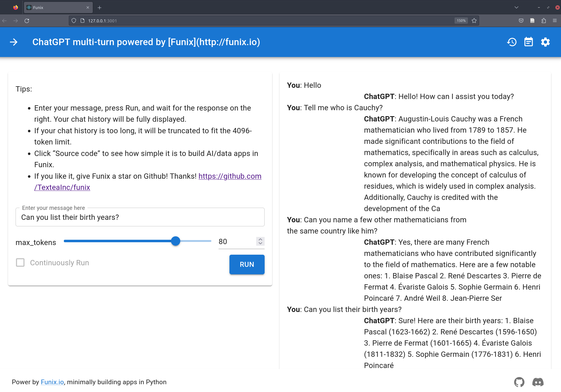The height and width of the screenshot is (392, 561).
Task: Bookmark this page with the star icon
Action: tap(474, 21)
